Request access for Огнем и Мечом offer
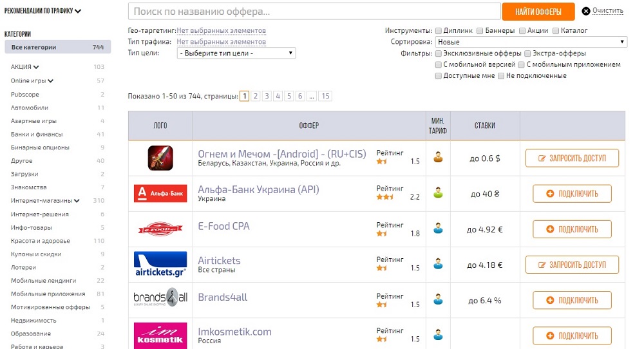This screenshot has height=349, width=644. (x=572, y=158)
